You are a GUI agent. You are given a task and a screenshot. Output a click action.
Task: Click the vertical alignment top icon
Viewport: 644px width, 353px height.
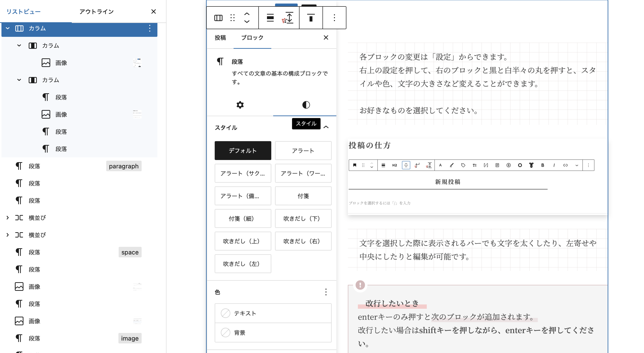click(311, 18)
